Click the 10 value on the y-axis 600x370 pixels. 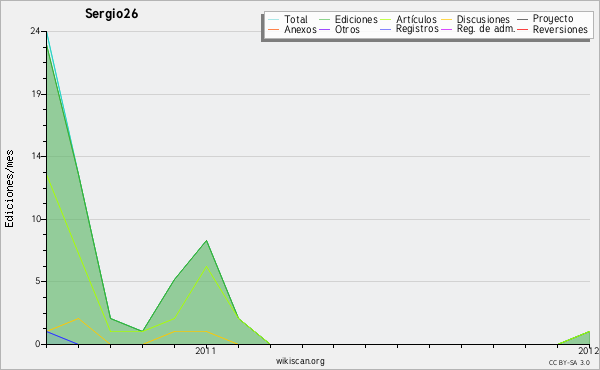click(x=36, y=219)
